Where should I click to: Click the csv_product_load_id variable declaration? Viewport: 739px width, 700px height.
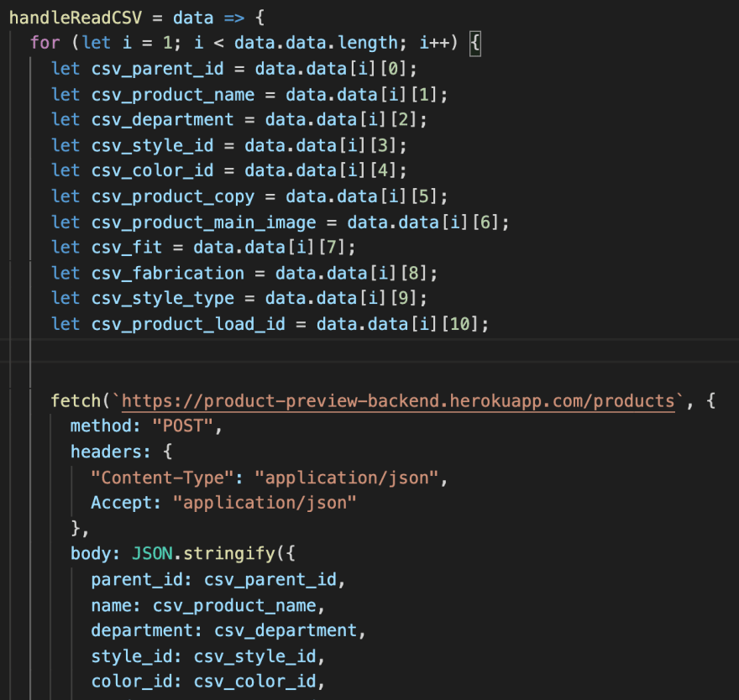188,324
